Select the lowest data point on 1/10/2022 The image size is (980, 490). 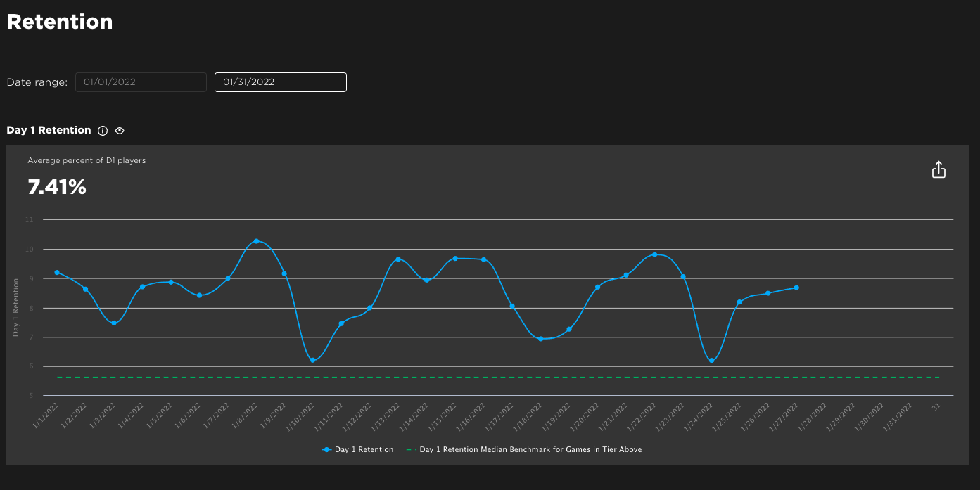pyautogui.click(x=312, y=360)
